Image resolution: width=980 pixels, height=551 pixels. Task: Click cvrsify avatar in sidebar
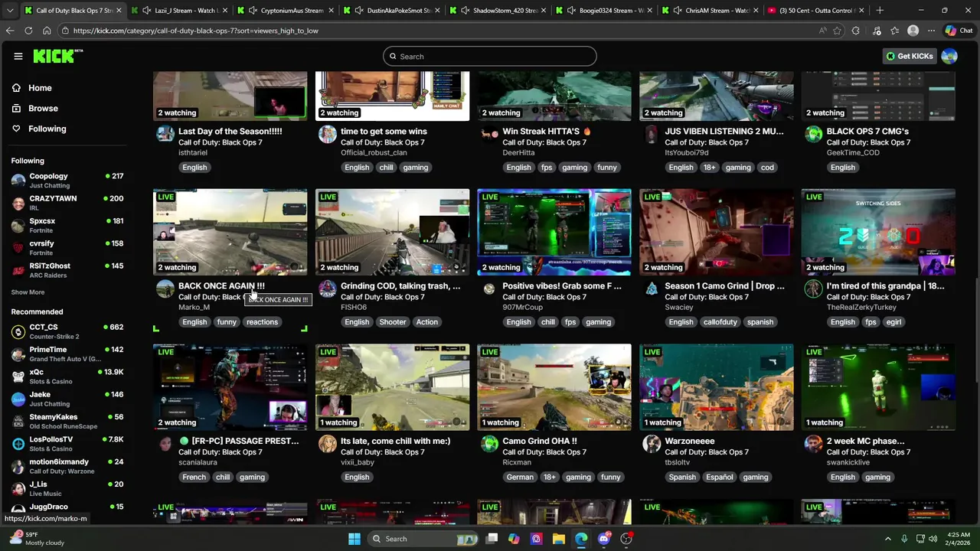point(18,248)
